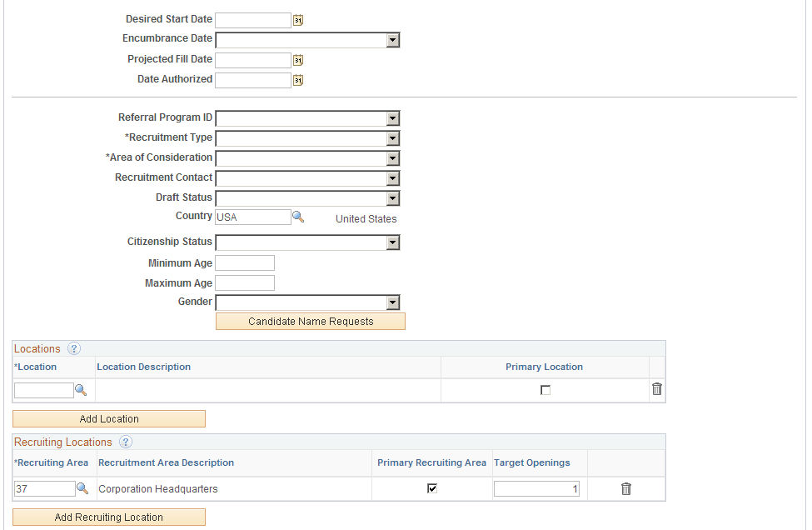Open calendar picker for Date Authorized
812x530 pixels.
298,80
